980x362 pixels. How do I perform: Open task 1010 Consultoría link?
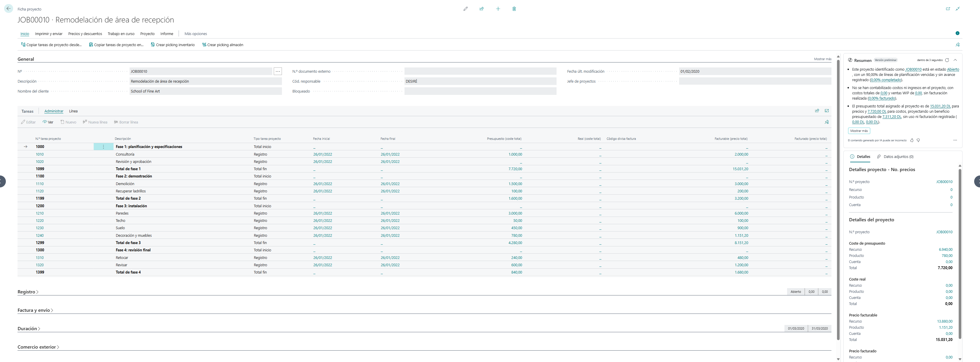[x=40, y=154]
